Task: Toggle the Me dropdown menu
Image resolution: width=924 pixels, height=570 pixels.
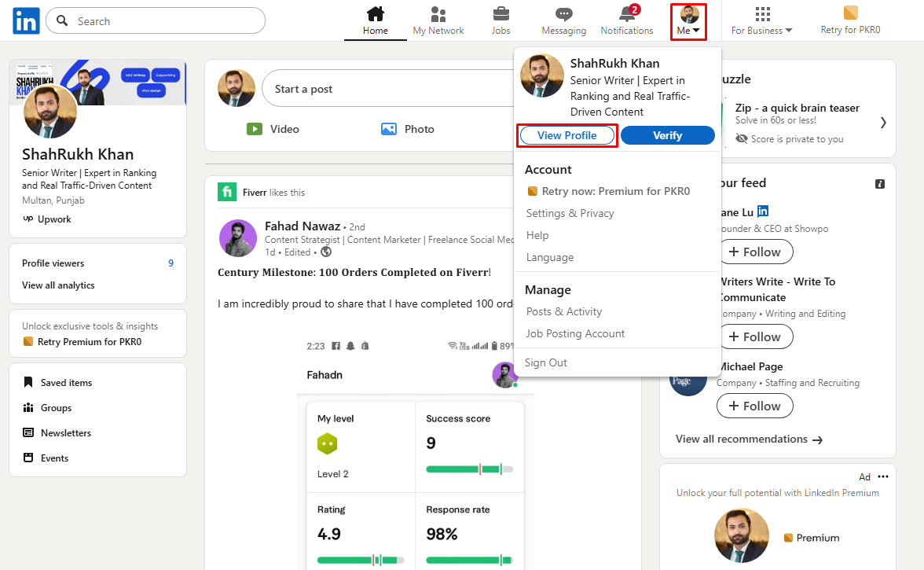Action: pos(688,22)
